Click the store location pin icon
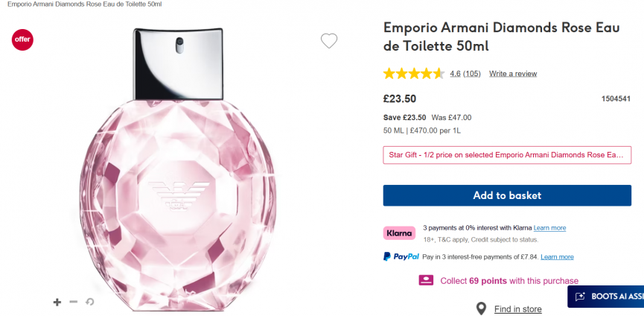644x316 pixels. [x=482, y=309]
